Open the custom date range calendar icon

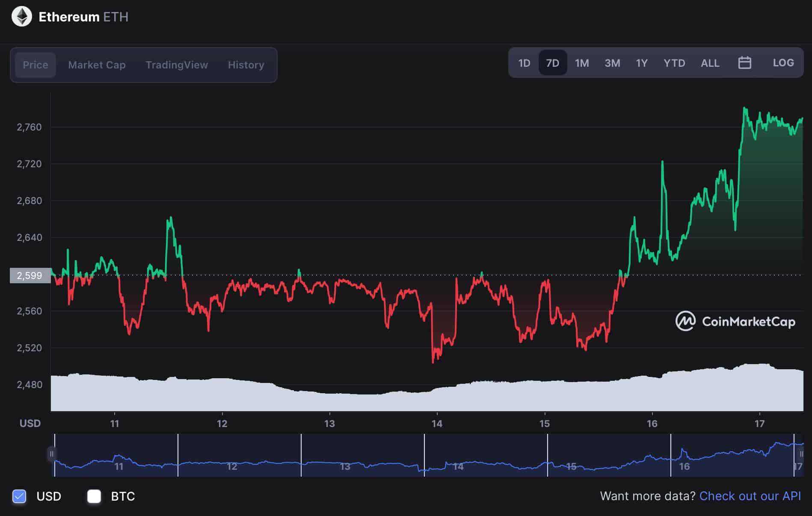744,63
